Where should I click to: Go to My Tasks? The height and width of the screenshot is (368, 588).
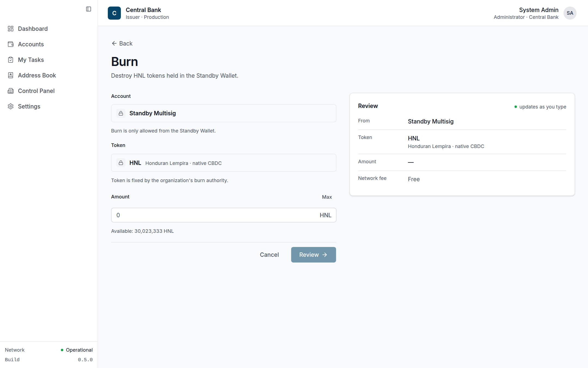(49, 60)
